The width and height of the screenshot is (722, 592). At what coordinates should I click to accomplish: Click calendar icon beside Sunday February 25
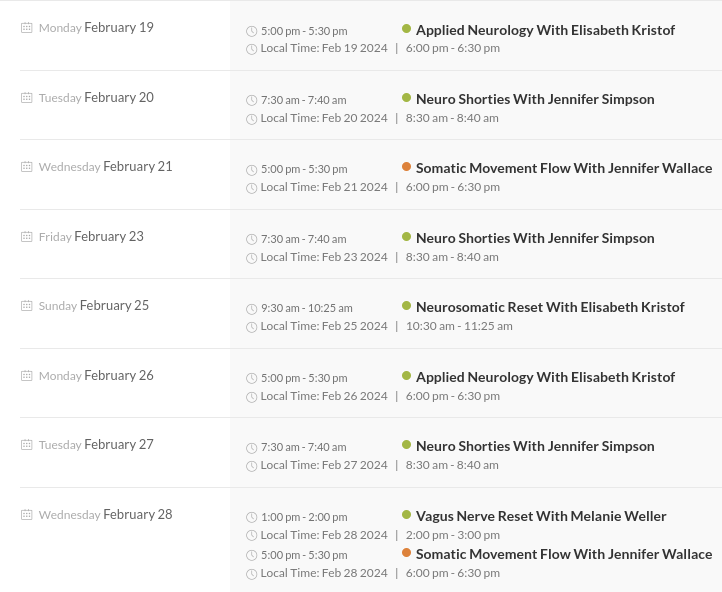(27, 306)
